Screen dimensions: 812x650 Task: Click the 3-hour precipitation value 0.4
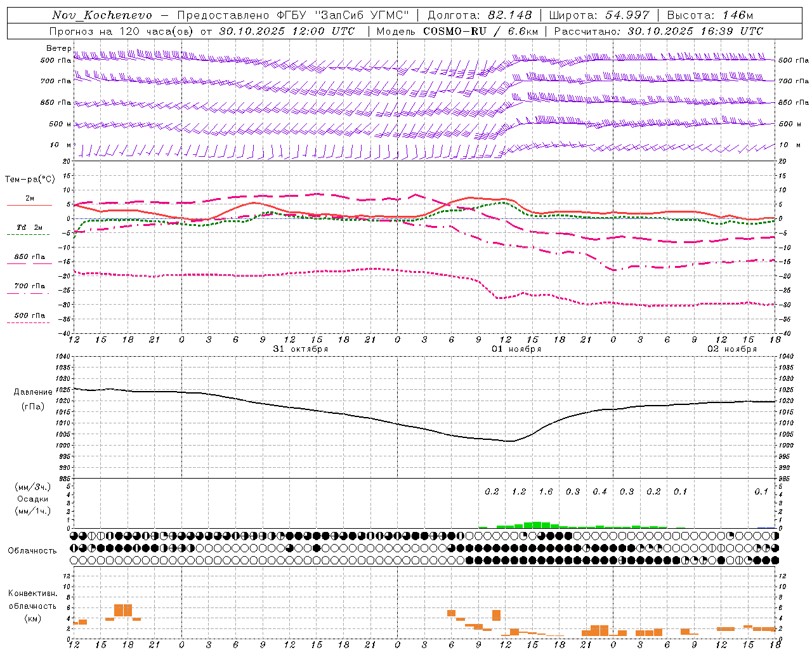[599, 492]
